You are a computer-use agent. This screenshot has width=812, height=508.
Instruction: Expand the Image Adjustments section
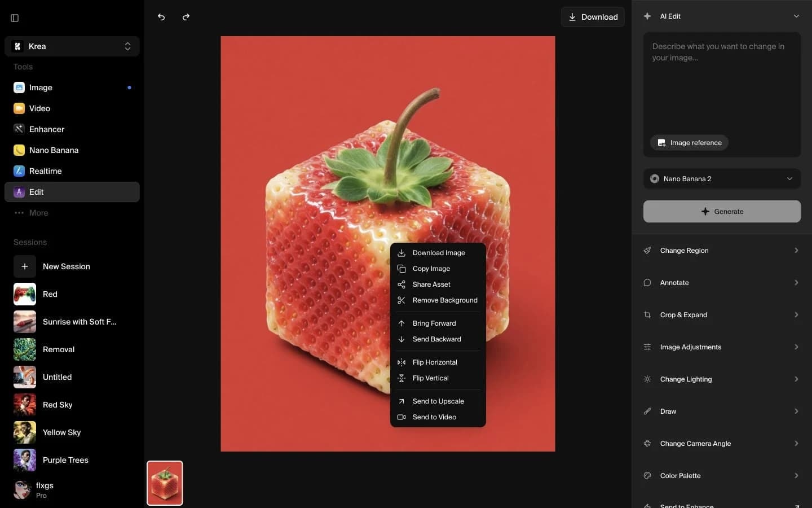click(x=722, y=347)
